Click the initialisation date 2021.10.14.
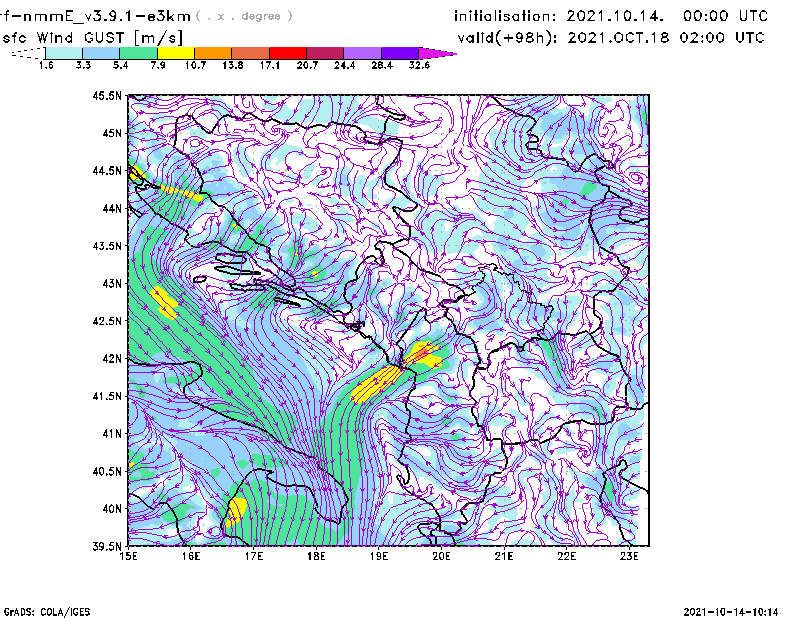Screen dimensions: 800x618 (x=615, y=16)
